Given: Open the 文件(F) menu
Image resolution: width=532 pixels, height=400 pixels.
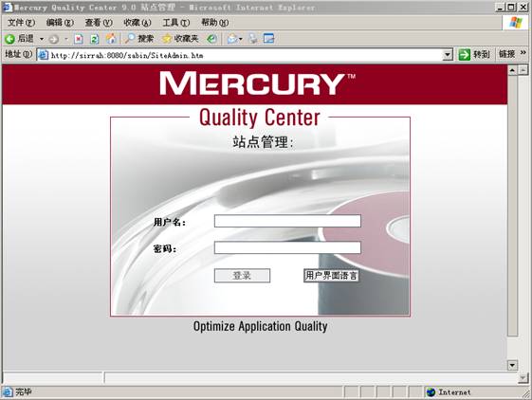Looking at the screenshot, I should (21, 23).
